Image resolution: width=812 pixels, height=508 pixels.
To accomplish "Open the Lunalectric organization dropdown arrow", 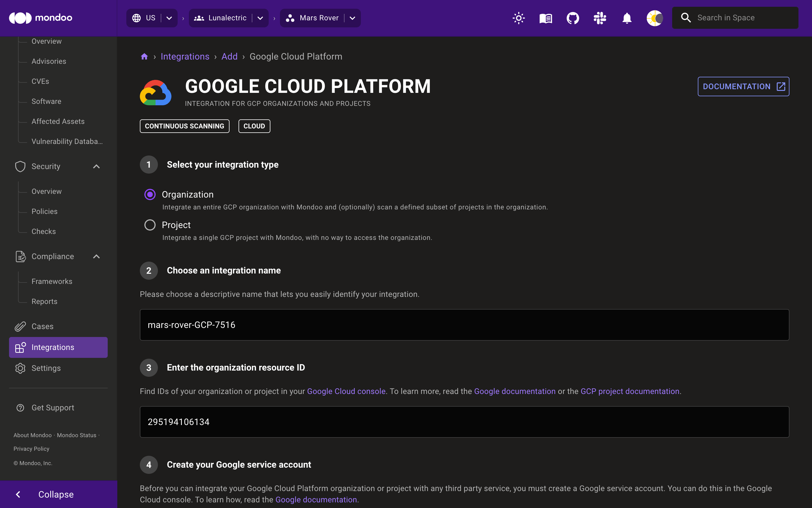I will [x=261, y=18].
